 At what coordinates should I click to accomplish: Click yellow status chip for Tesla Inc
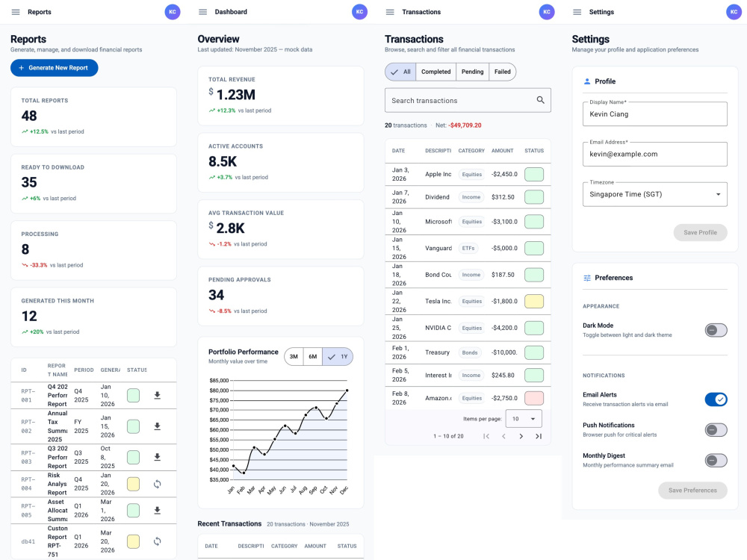tap(534, 302)
